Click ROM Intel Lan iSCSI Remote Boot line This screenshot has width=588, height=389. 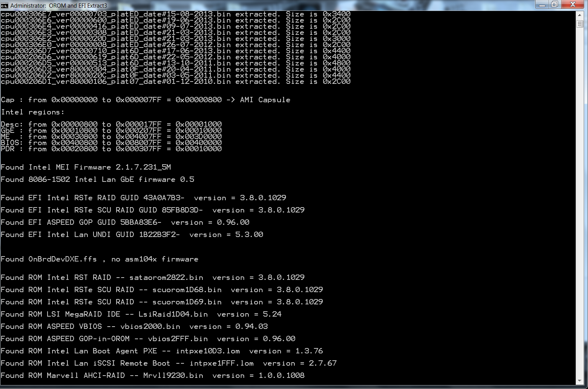[x=169, y=363]
